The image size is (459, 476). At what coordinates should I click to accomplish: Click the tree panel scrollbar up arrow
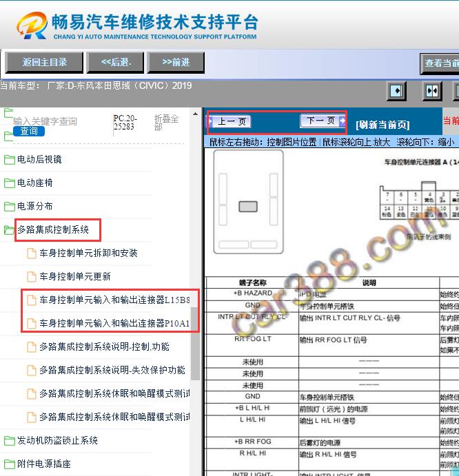[195, 114]
